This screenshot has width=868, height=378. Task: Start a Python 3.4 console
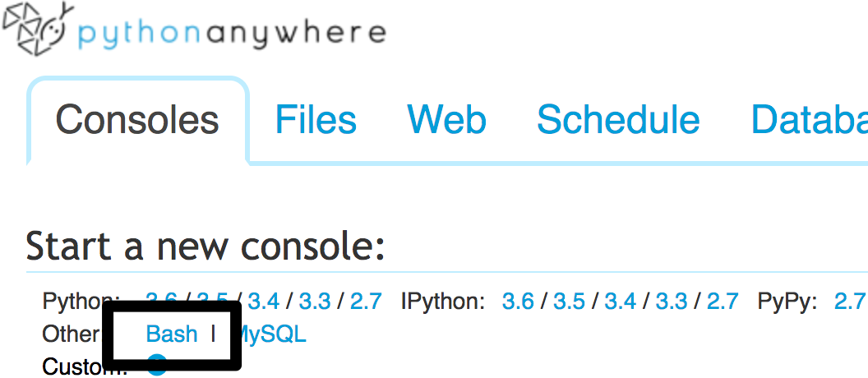(x=263, y=301)
